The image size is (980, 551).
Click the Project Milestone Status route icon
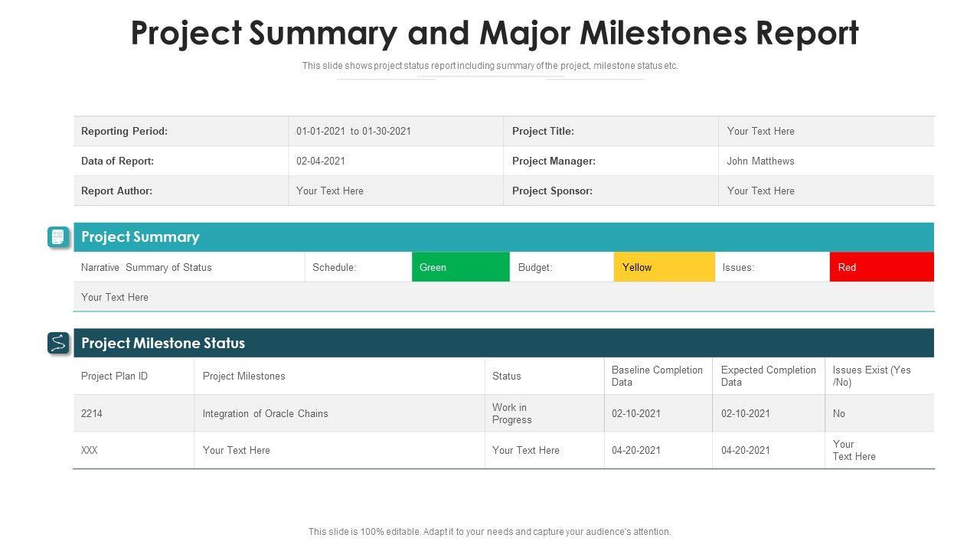tap(58, 344)
